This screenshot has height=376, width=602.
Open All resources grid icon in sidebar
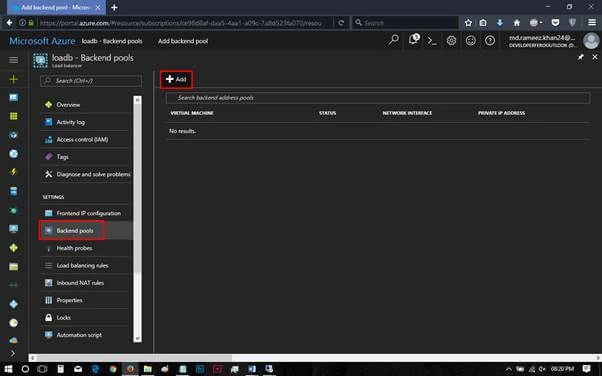pyautogui.click(x=13, y=116)
